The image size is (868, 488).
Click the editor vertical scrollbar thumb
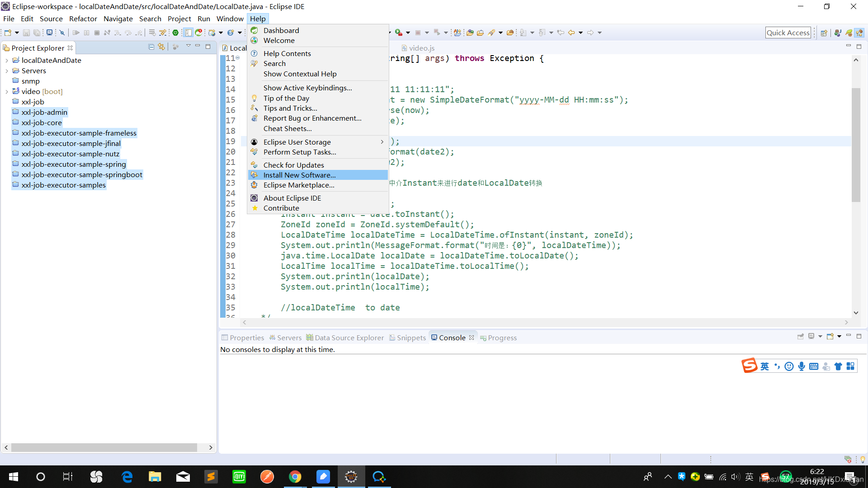click(x=856, y=145)
